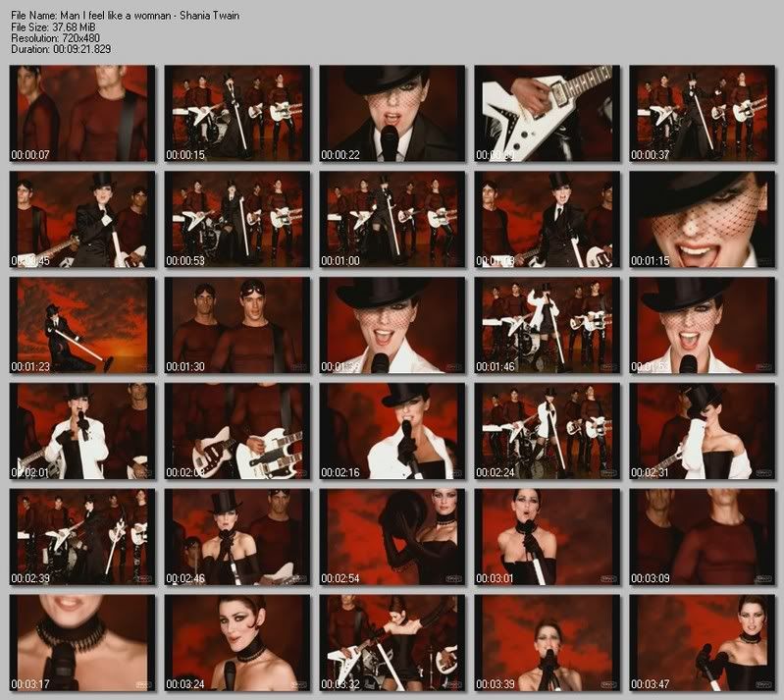784x700 pixels.
Task: Select the frame at 00:00:15
Action: click(x=237, y=114)
